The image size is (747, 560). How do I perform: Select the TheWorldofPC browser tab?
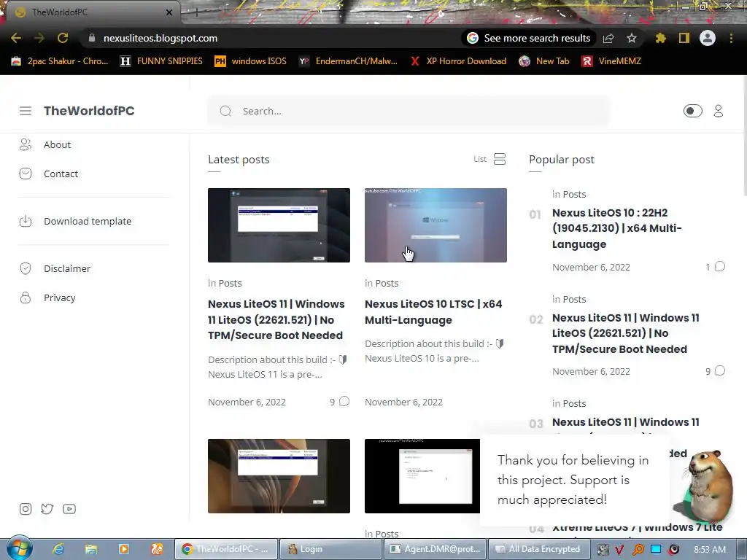[90, 12]
